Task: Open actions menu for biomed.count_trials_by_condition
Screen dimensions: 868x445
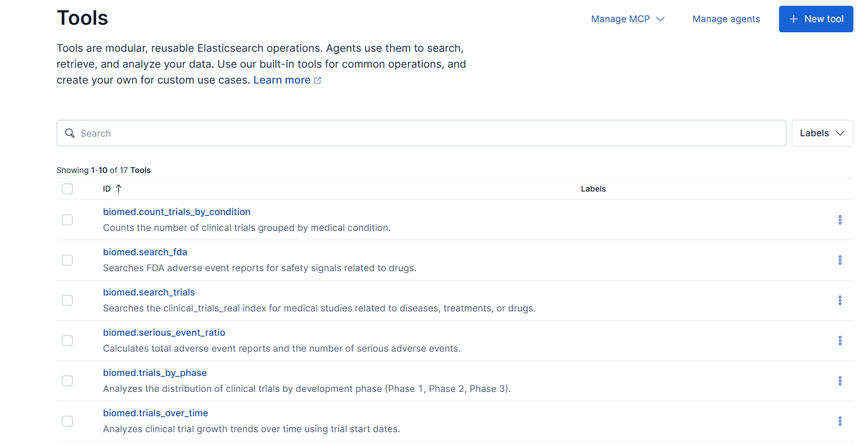Action: pyautogui.click(x=840, y=220)
